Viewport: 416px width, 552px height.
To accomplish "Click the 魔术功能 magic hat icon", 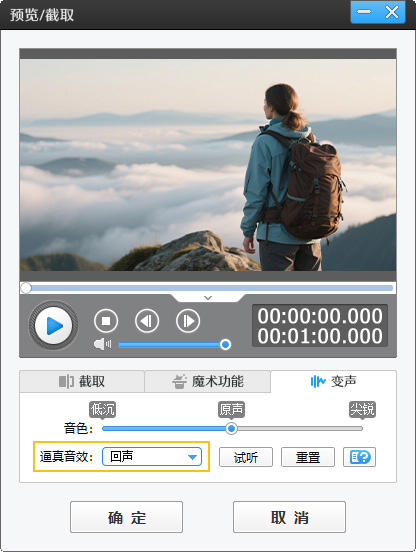I will click(x=179, y=381).
